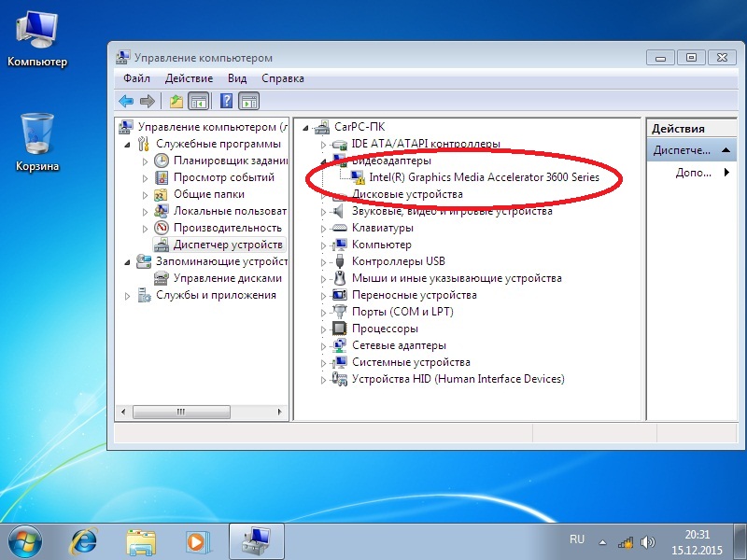Image resolution: width=747 pixels, height=560 pixels.
Task: Open Internet Explorer from the taskbar
Action: 87,540
